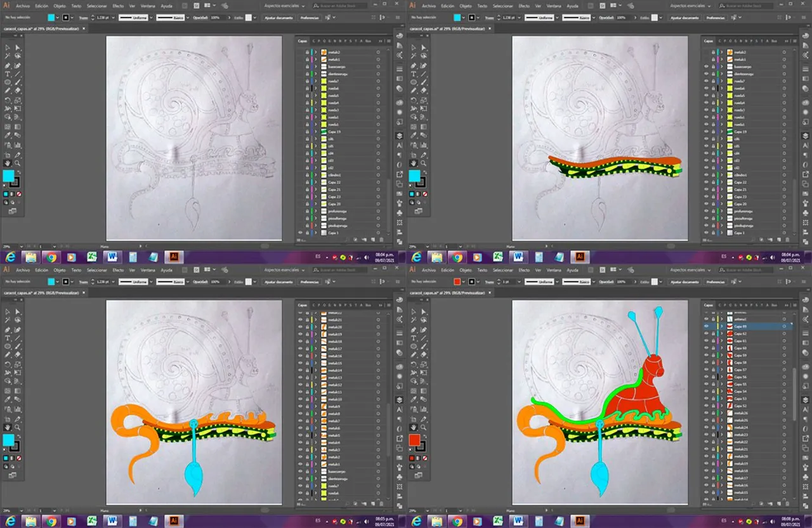Pick the Ellipse tool in the green-foot-only window
This screenshot has width=812, height=528.
point(414,82)
